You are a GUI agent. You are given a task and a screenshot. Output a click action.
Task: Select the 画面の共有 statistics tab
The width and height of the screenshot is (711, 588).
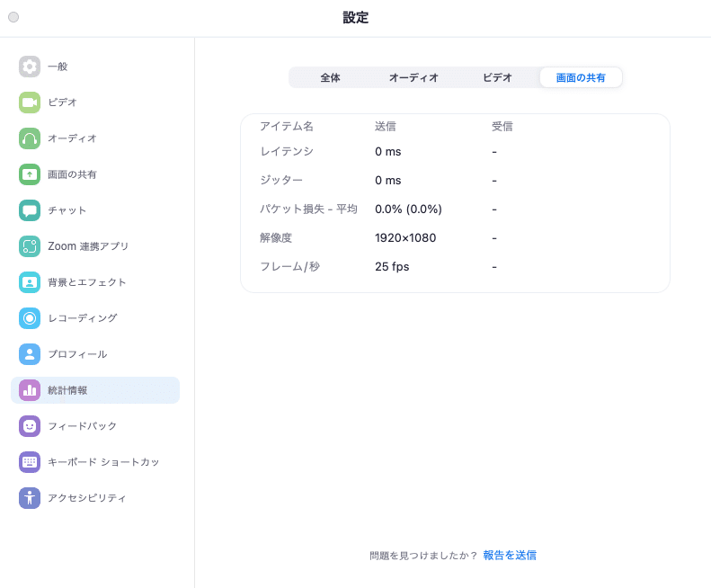coord(581,77)
